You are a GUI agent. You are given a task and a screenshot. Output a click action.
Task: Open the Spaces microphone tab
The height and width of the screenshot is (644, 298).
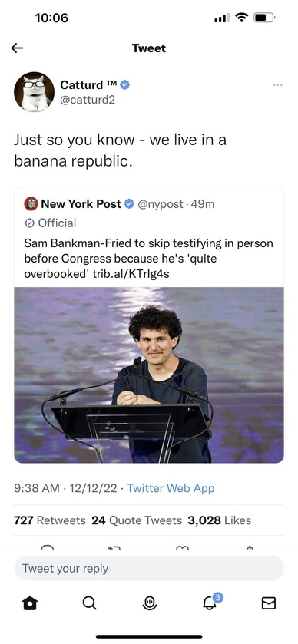point(149,603)
